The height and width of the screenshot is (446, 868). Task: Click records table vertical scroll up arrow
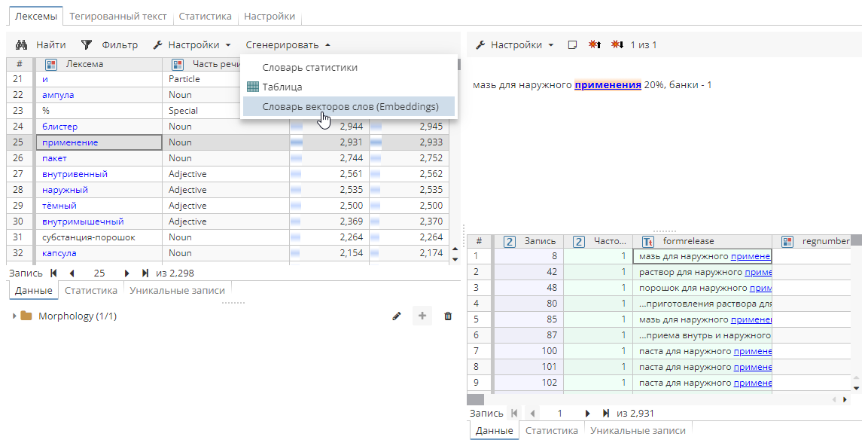click(857, 378)
